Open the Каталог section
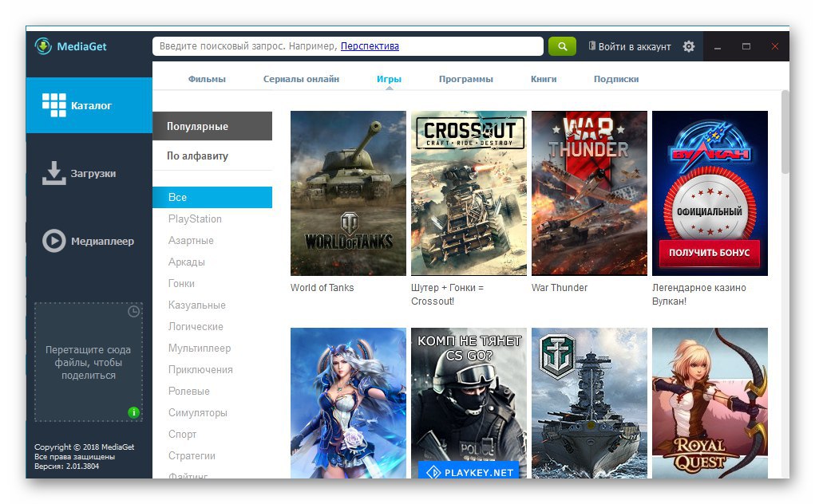The image size is (815, 504). [x=89, y=105]
